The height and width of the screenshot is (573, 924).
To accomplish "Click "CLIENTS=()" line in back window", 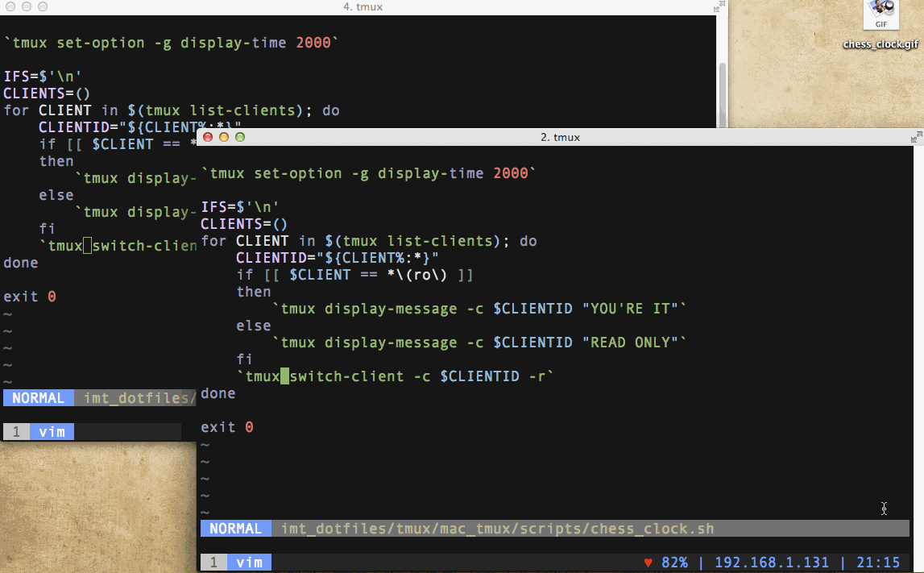I will click(x=47, y=93).
